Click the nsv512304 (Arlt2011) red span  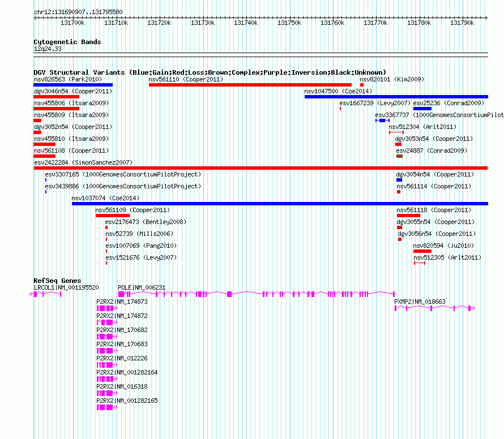point(396,132)
